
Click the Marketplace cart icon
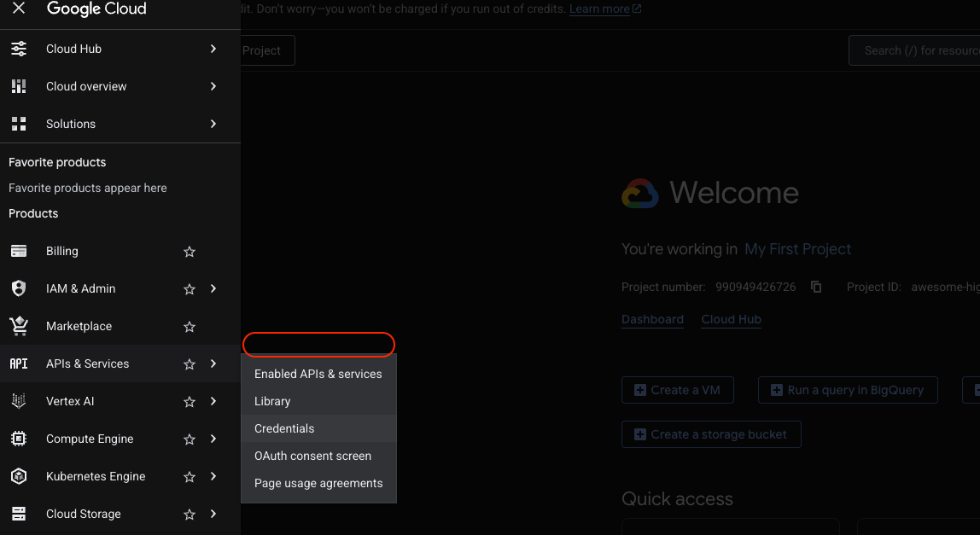pyautogui.click(x=19, y=326)
